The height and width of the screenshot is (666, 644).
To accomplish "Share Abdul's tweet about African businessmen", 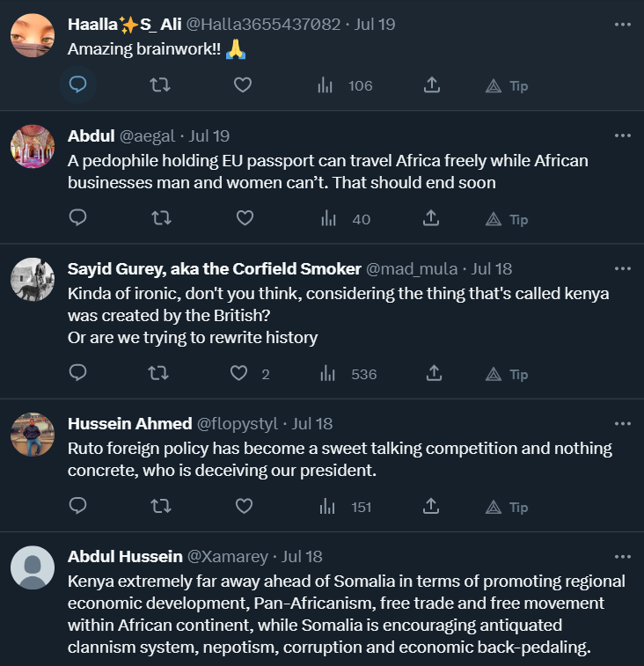I will coord(431,218).
